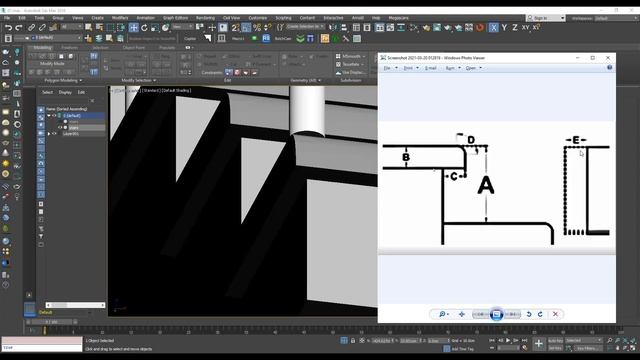Click the orange render teapot-ring icon
640x360 pixels.
480,28
